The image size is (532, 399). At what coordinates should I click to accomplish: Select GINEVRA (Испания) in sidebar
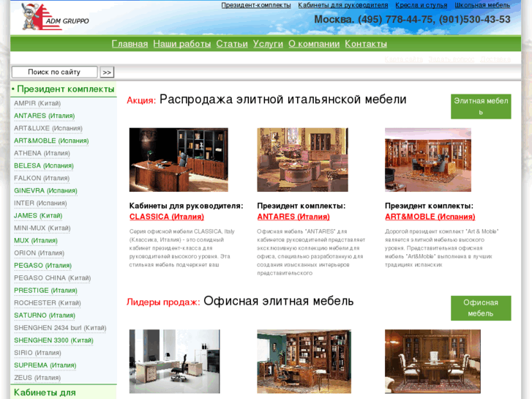[x=45, y=190]
